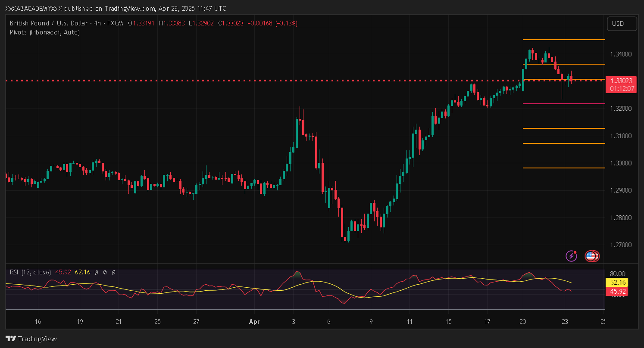Click the 80.00 RSI scale label

click(x=618, y=273)
